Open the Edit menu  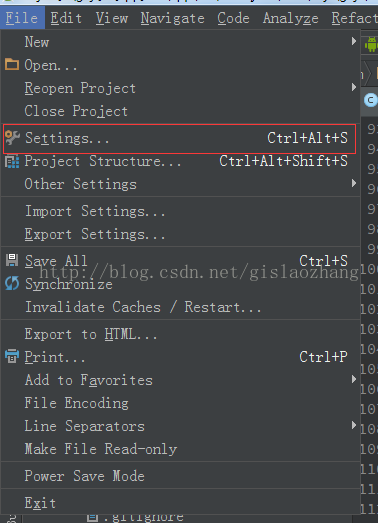point(66,18)
